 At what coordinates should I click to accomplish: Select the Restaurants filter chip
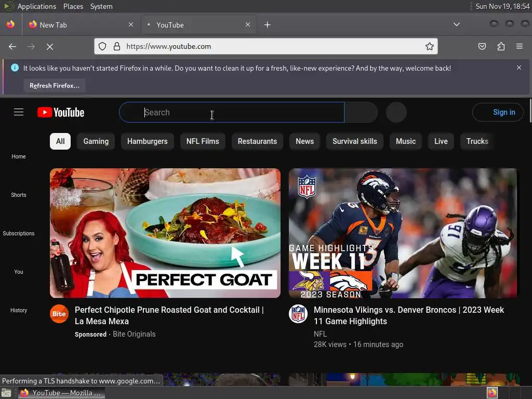[x=257, y=141]
